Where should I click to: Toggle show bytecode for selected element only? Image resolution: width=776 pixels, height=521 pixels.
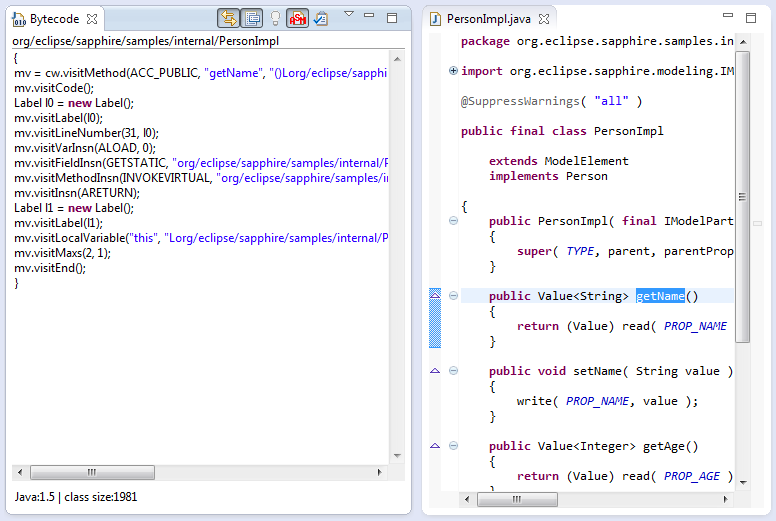coord(252,19)
